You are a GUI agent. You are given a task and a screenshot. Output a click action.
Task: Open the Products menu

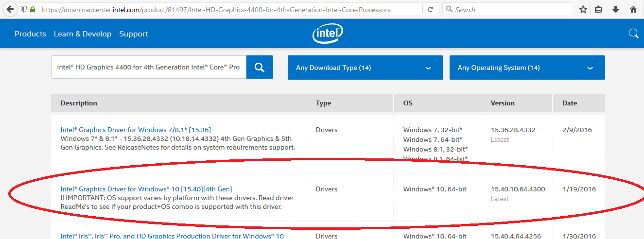(30, 34)
